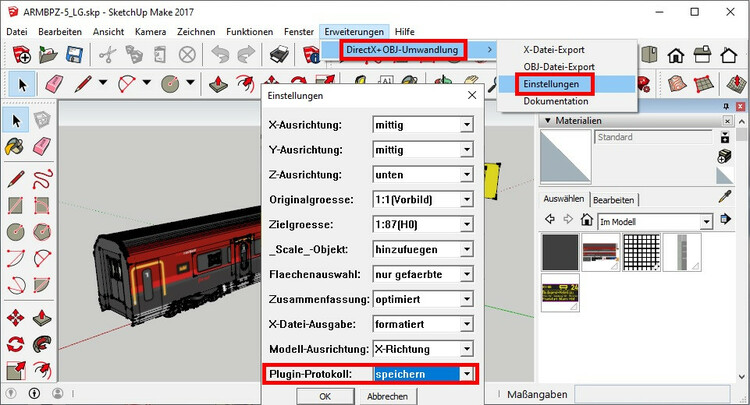Select the red train texture material
This screenshot has height=405, width=750.
[601, 252]
